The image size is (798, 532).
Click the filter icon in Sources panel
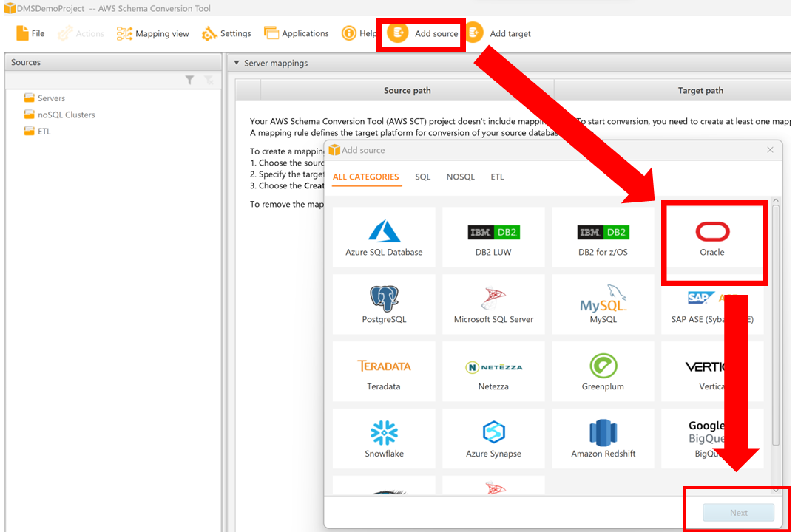(x=189, y=80)
